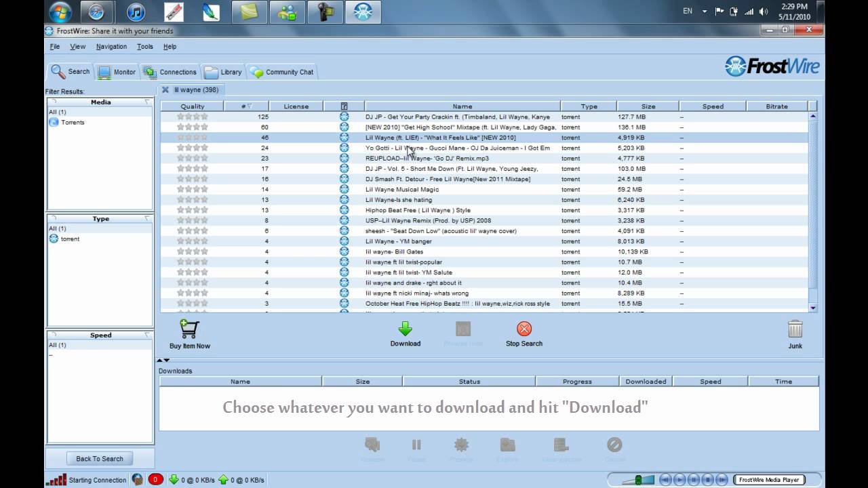The width and height of the screenshot is (868, 488).
Task: Select the REUPLOAD--lil Wayne- 'Go DJ' Remix.mp3 result
Action: point(484,158)
